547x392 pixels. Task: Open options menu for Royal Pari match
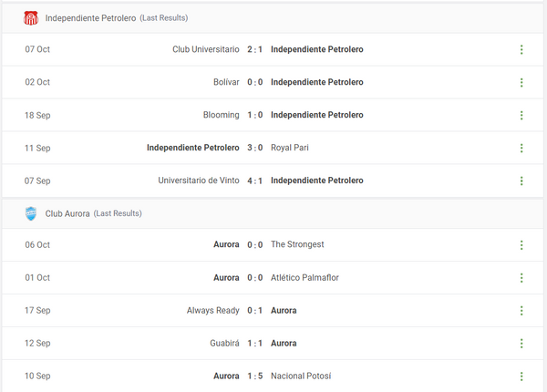tap(521, 148)
